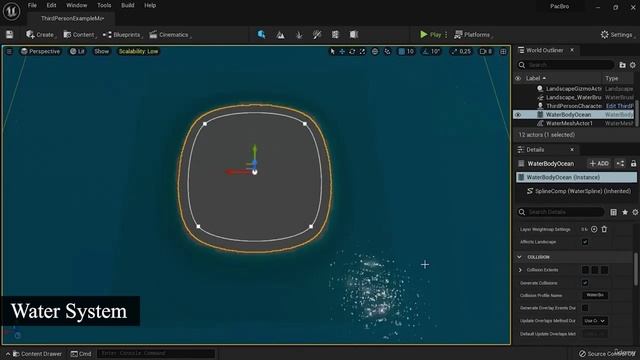Toggle the viewport layout maximize icon
Image resolution: width=640 pixels, height=360 pixels.
(503, 51)
